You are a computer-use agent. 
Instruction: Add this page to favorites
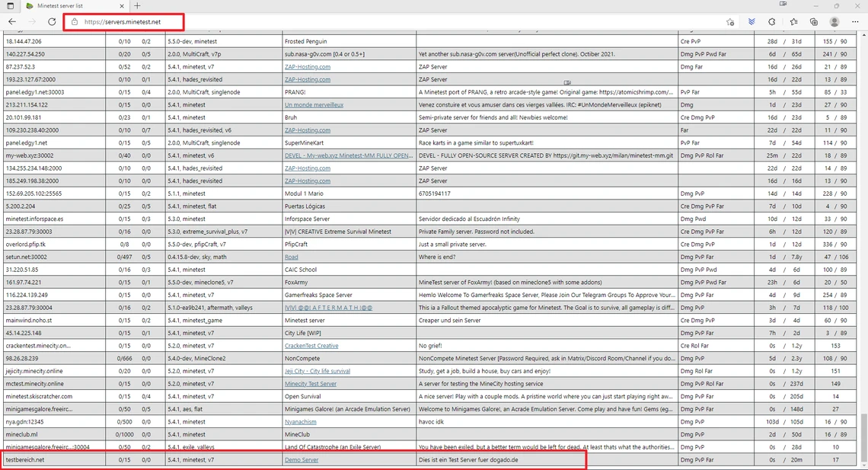coord(730,22)
